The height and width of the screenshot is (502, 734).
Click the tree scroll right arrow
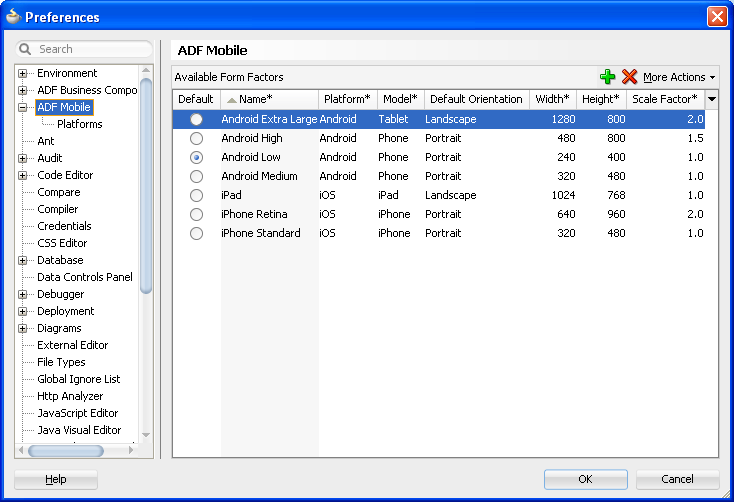pyautogui.click(x=132, y=450)
